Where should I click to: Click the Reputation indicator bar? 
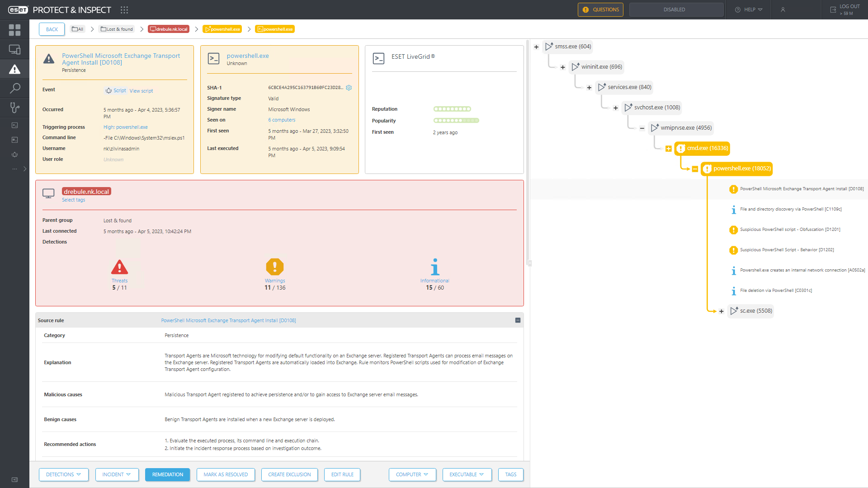452,109
